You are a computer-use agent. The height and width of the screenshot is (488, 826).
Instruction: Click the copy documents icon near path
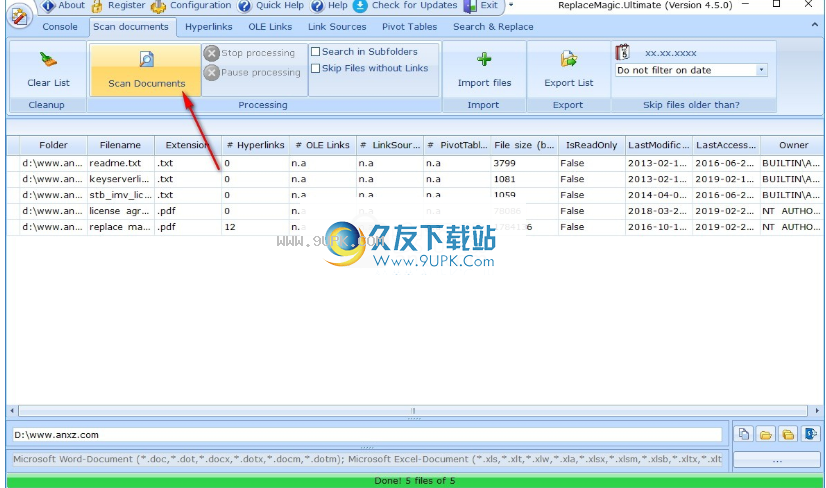coord(743,434)
